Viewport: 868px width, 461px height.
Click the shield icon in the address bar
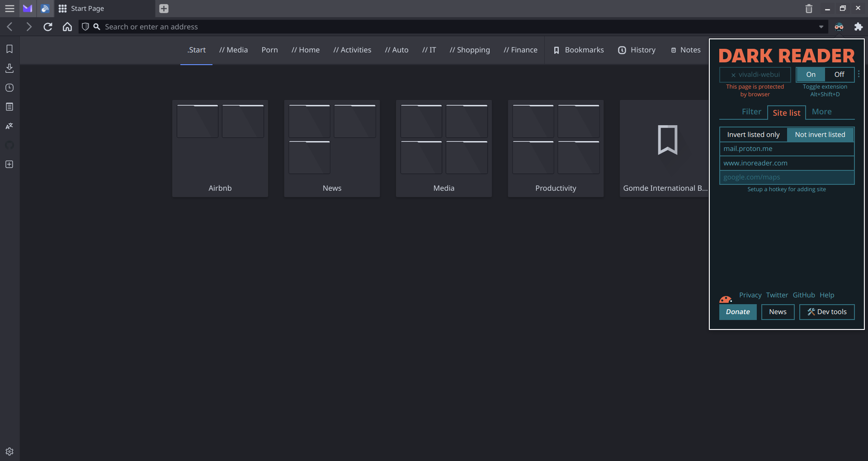click(x=85, y=27)
